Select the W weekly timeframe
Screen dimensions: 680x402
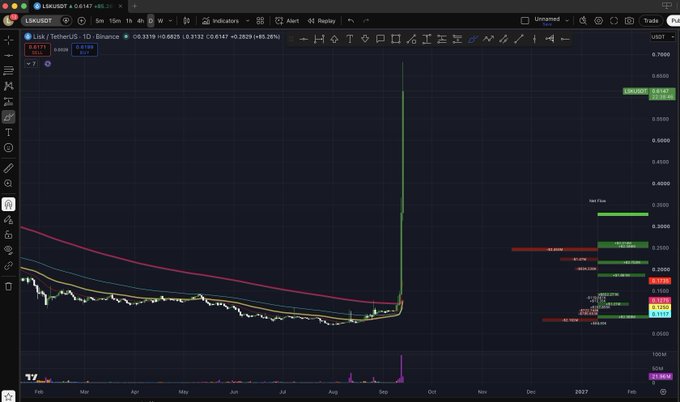pyautogui.click(x=160, y=20)
